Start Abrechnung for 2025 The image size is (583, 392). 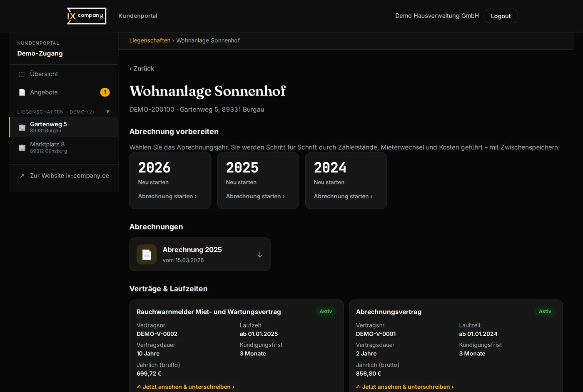point(258,180)
